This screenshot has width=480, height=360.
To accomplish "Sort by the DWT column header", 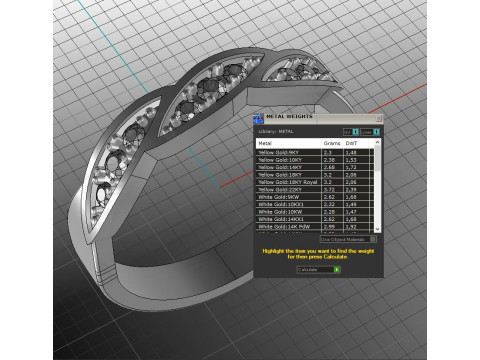I will tap(356, 143).
